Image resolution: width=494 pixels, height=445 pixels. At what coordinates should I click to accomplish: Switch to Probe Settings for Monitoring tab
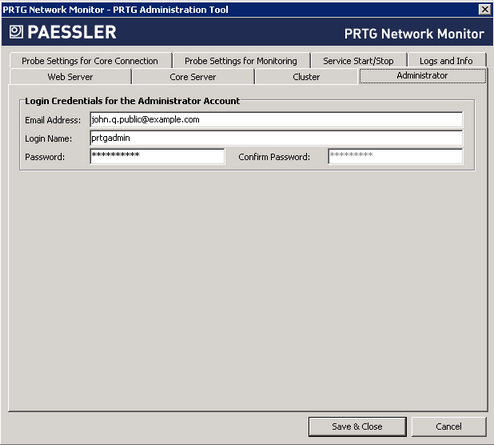pos(242,61)
